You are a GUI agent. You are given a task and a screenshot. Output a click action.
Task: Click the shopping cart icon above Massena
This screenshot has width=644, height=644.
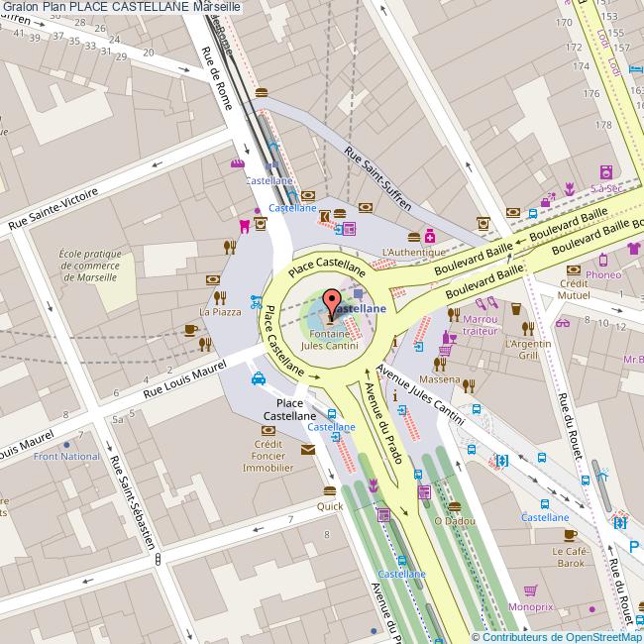445,350
